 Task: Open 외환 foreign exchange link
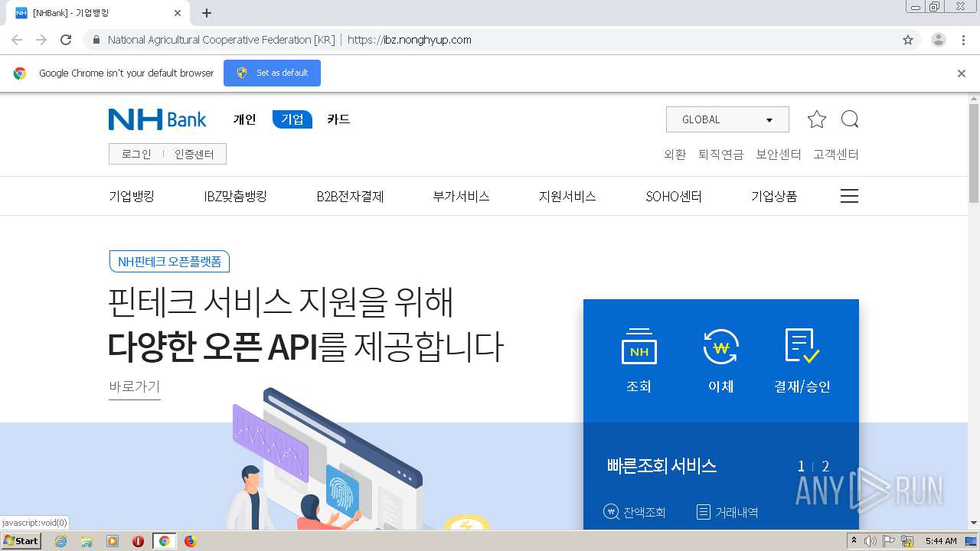click(x=675, y=154)
